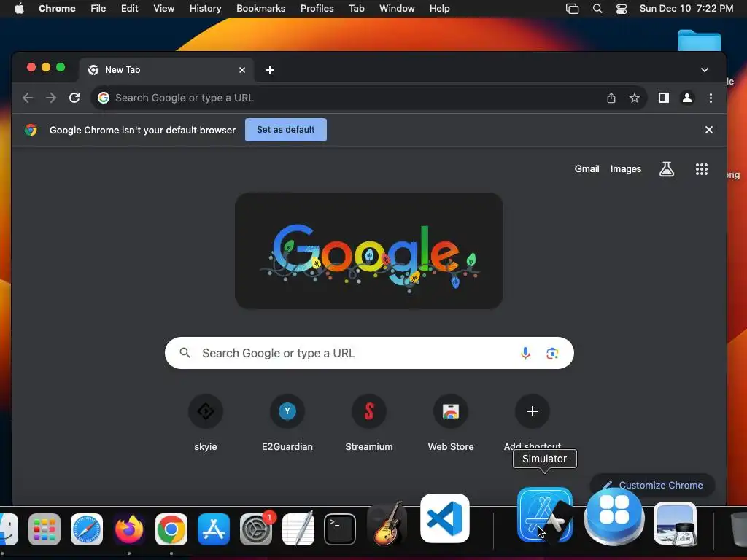Image resolution: width=747 pixels, height=560 pixels.
Task: Open Control Center in menu bar
Action: point(622,9)
